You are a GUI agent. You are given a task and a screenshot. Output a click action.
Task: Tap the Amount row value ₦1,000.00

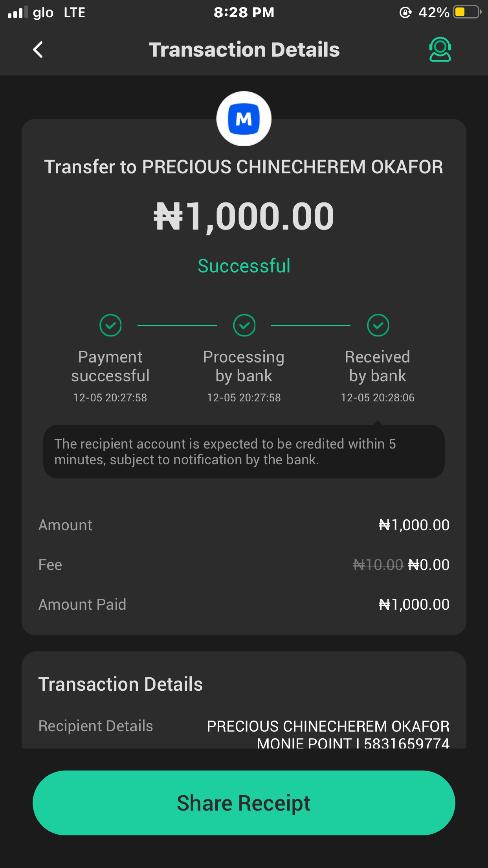414,525
